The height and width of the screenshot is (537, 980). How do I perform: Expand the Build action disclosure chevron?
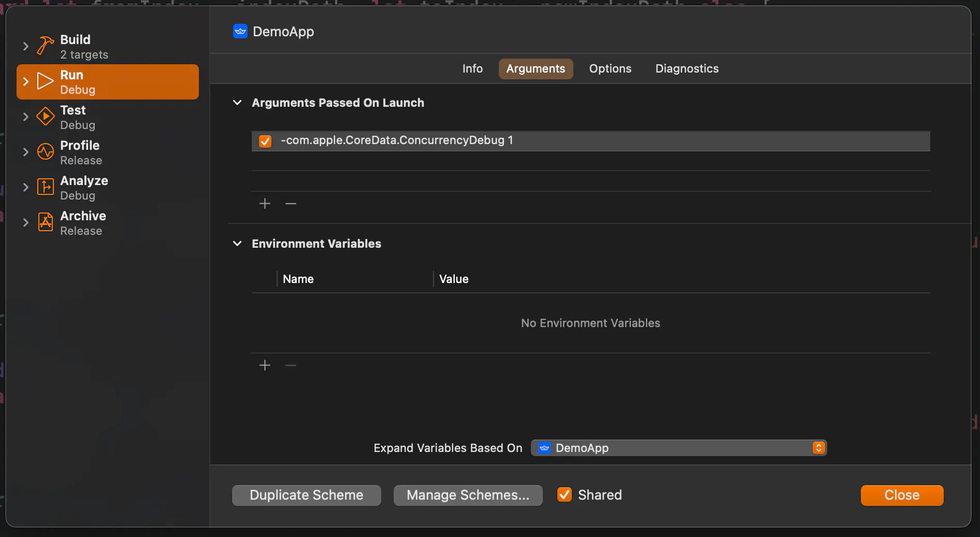(26, 46)
